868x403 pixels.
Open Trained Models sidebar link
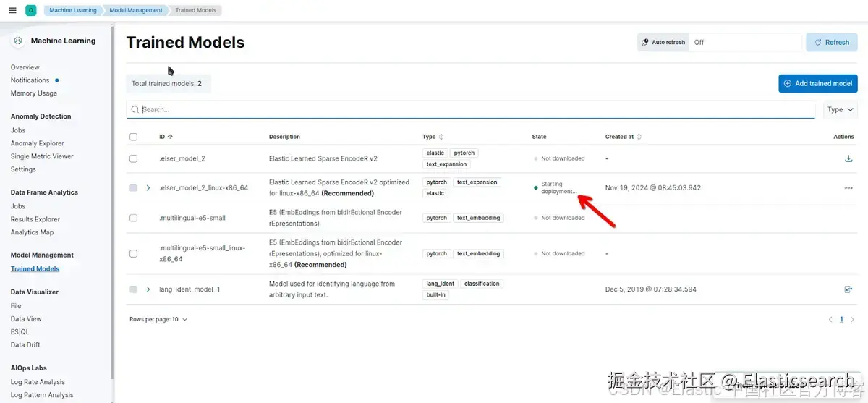tap(35, 268)
